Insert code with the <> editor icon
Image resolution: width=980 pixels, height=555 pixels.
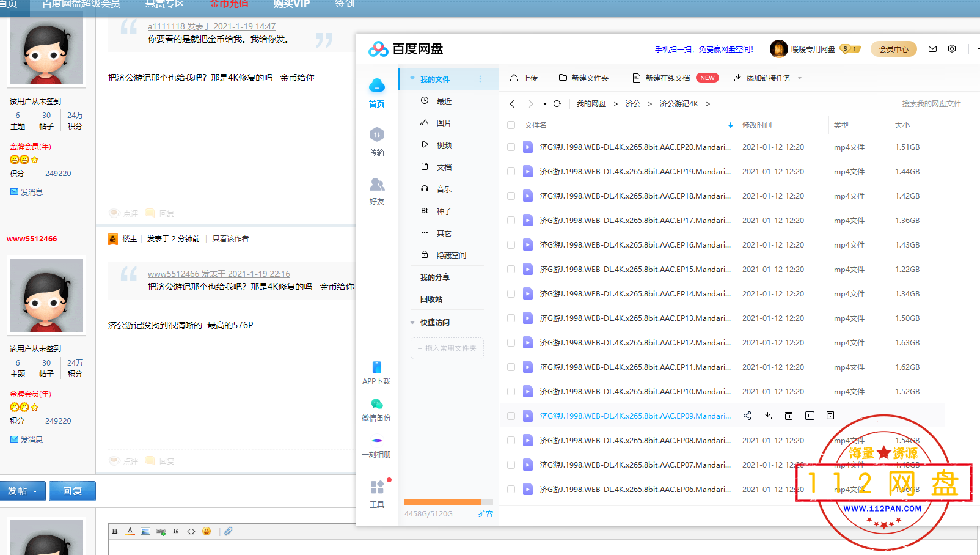click(191, 531)
